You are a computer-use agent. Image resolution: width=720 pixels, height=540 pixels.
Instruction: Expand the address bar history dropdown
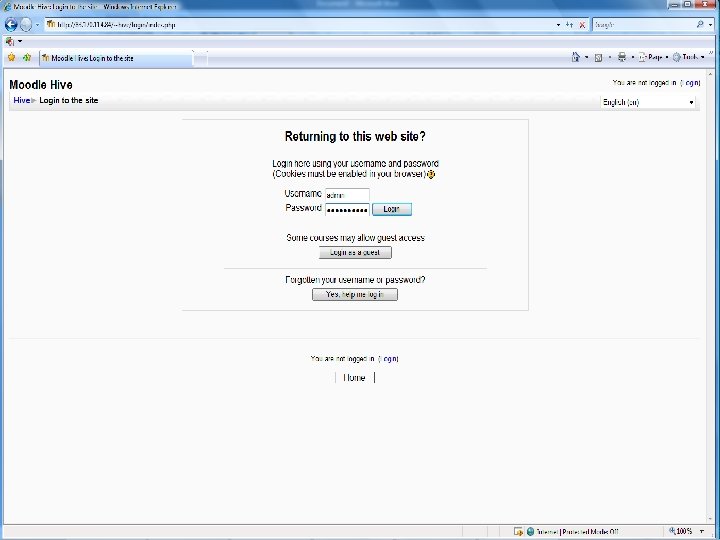coord(558,25)
